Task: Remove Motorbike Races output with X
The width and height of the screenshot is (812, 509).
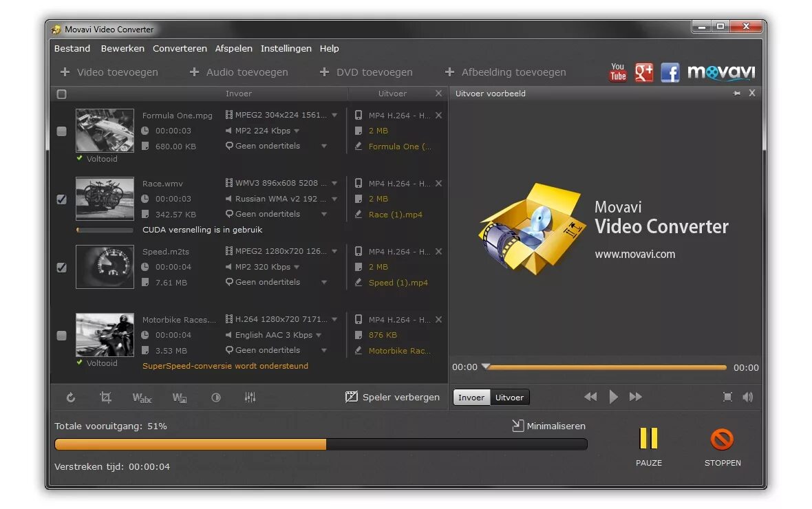Action: [438, 319]
